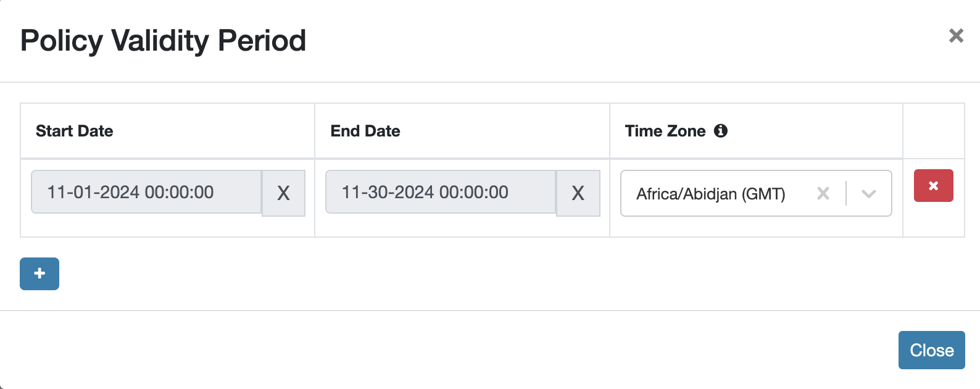Expand the time zone list with chevron arrow
Image resolution: width=980 pixels, height=389 pixels.
pos(869,194)
